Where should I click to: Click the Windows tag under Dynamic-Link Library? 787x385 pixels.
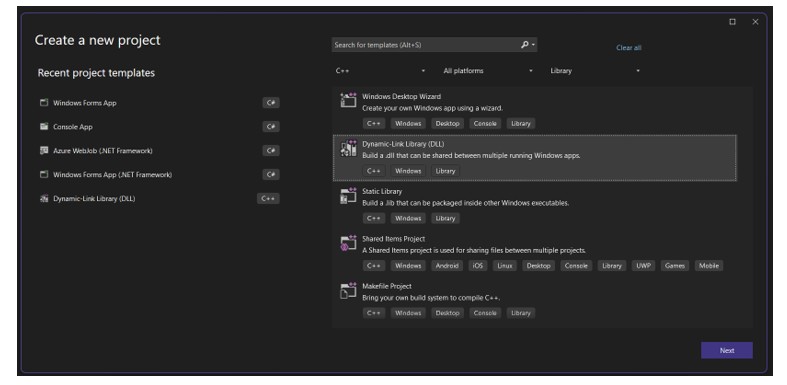(x=408, y=171)
